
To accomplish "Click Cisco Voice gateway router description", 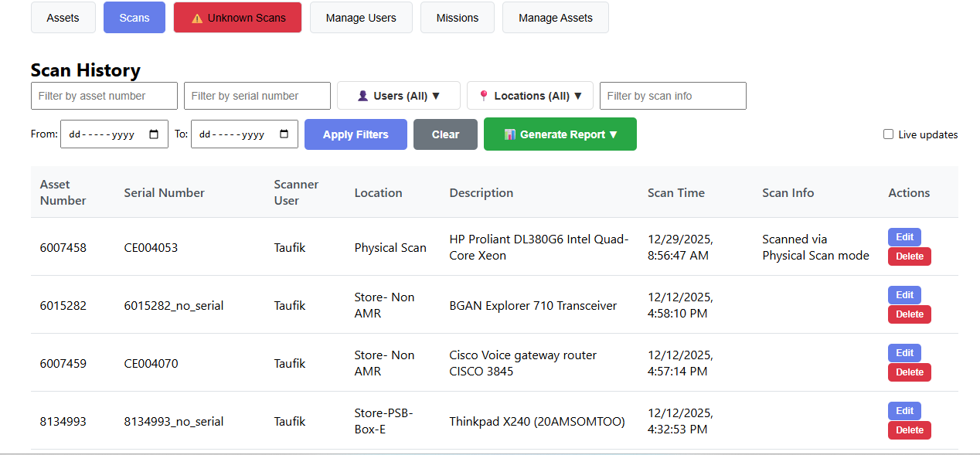I will pos(523,363).
